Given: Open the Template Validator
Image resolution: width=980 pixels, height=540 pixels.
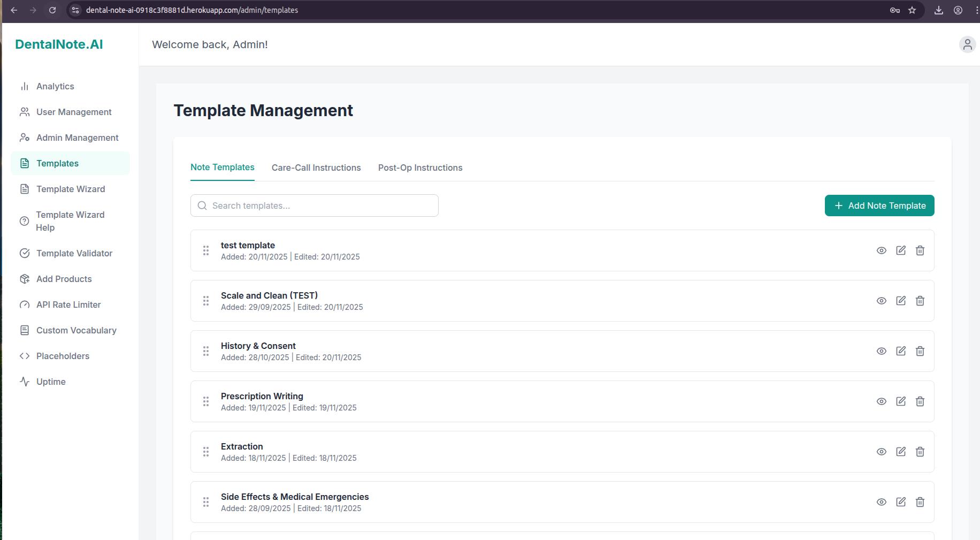Looking at the screenshot, I should [74, 253].
